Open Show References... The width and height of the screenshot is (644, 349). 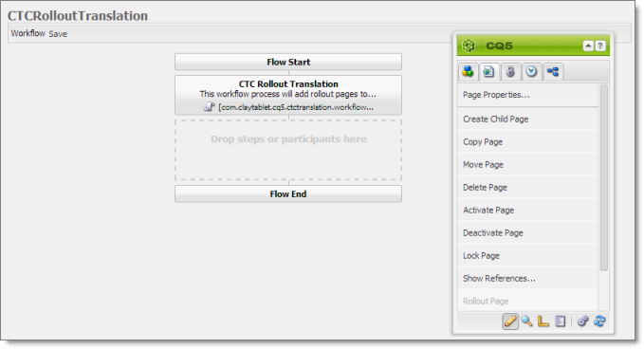527,279
